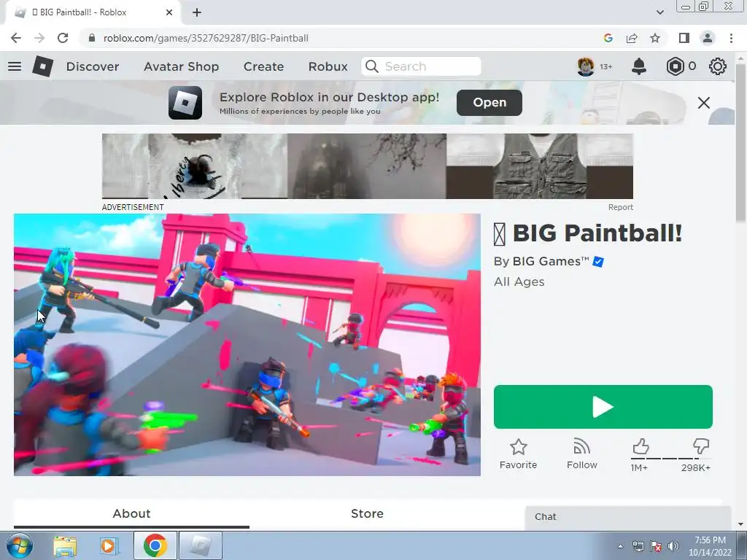This screenshot has height=560, width=747.
Task: Click the Roblox desktop app logo in banner
Action: tap(185, 103)
